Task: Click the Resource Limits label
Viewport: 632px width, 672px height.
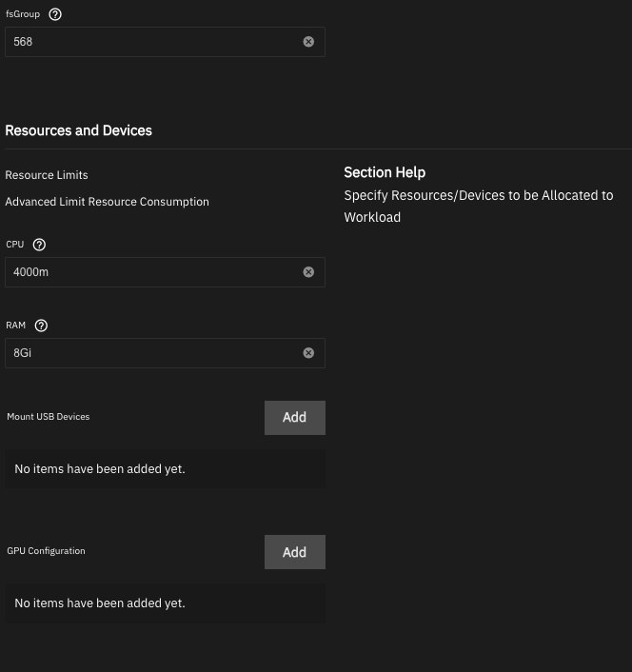Action: pyautogui.click(x=47, y=175)
